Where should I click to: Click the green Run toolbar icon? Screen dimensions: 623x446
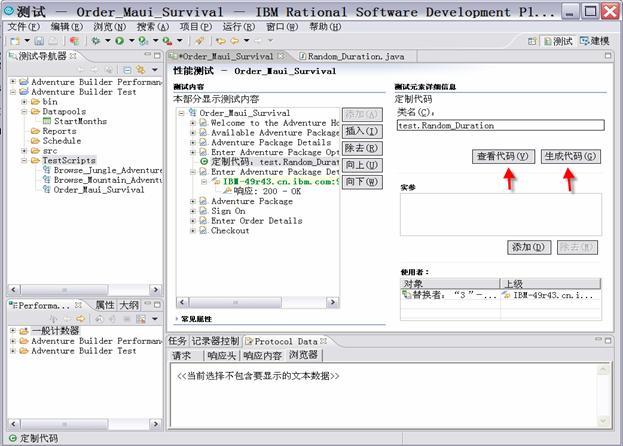click(x=119, y=41)
